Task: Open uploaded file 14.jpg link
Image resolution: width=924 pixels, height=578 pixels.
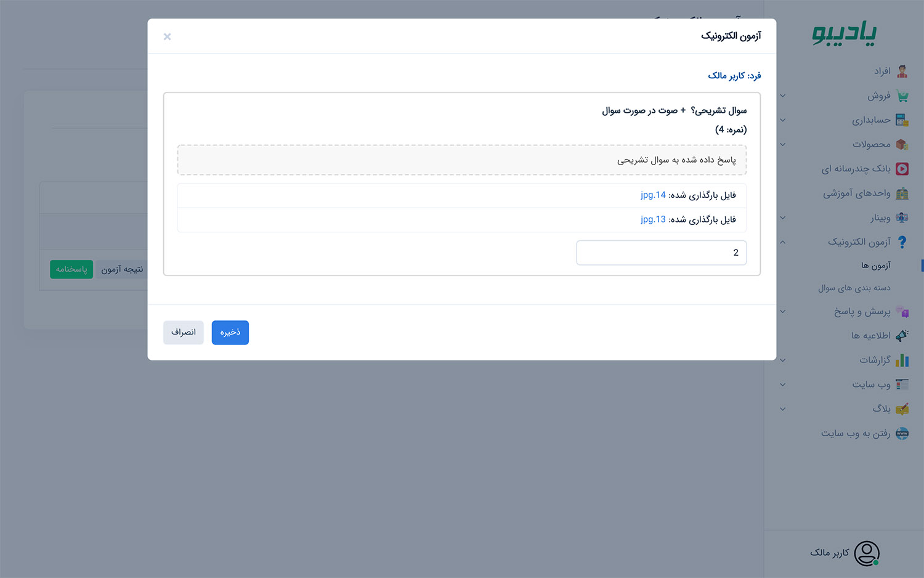Action: point(653,195)
